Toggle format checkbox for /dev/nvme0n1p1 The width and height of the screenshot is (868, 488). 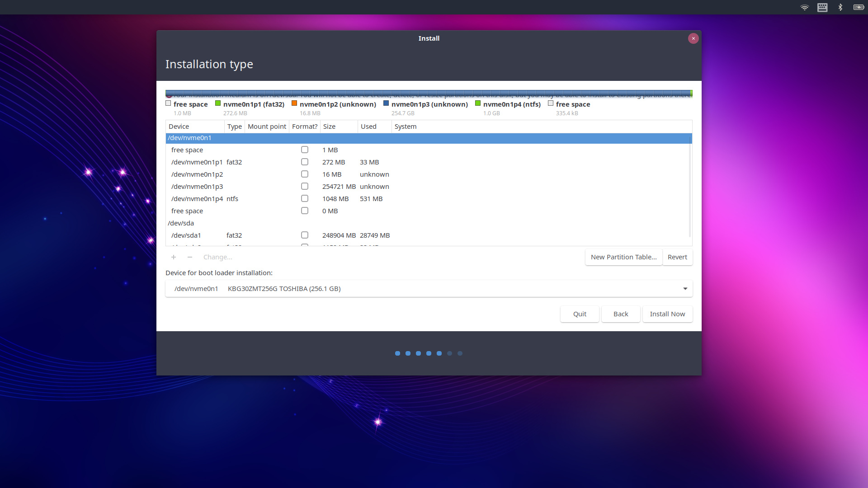click(x=305, y=162)
